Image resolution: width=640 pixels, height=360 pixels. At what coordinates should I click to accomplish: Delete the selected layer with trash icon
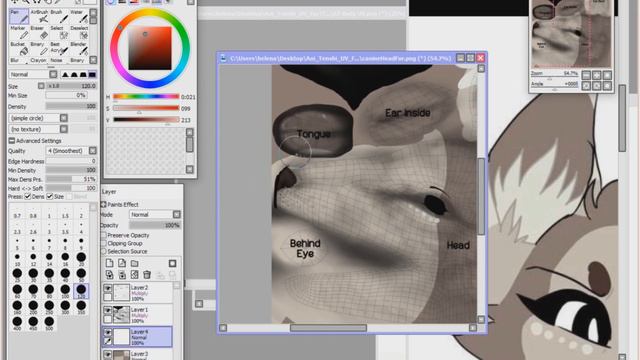pos(147,275)
